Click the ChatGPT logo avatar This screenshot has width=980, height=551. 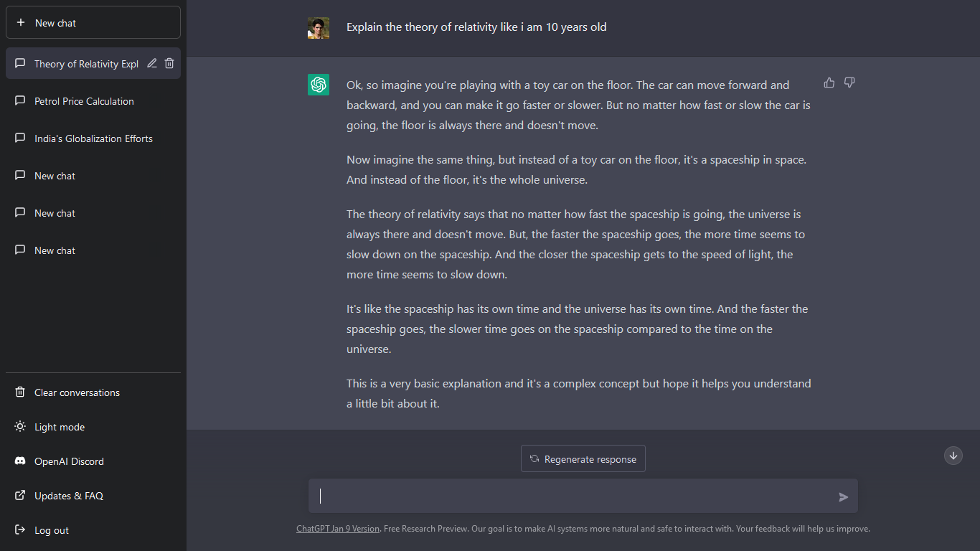319,85
